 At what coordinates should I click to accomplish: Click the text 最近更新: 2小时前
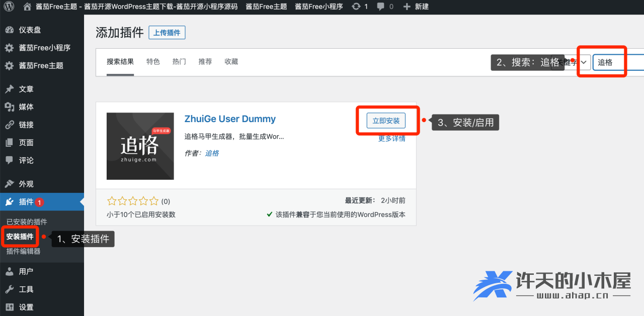(375, 200)
